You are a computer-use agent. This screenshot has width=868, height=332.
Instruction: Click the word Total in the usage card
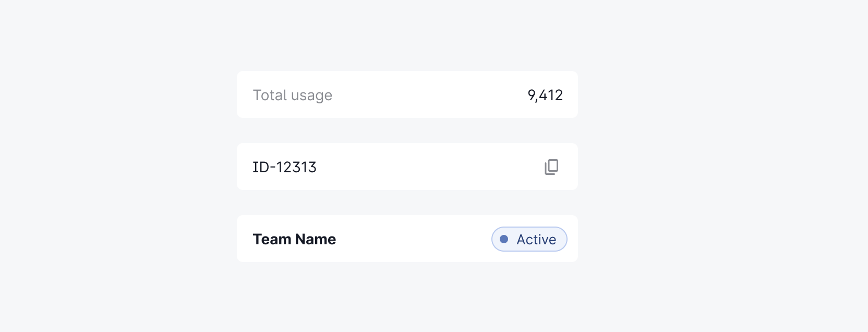270,95
